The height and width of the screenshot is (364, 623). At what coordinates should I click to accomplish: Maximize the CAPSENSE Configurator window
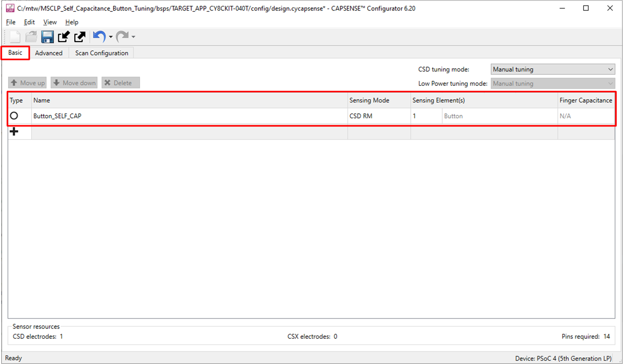586,8
